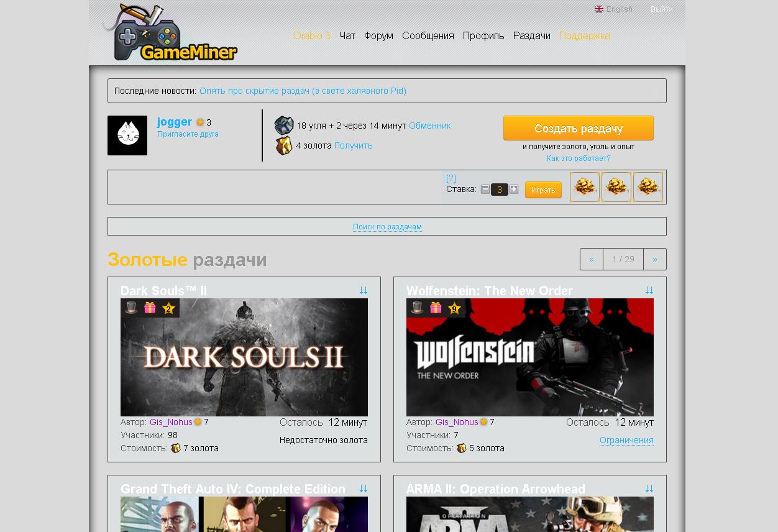
Task: Click the bet value field showing 3
Action: coord(500,190)
